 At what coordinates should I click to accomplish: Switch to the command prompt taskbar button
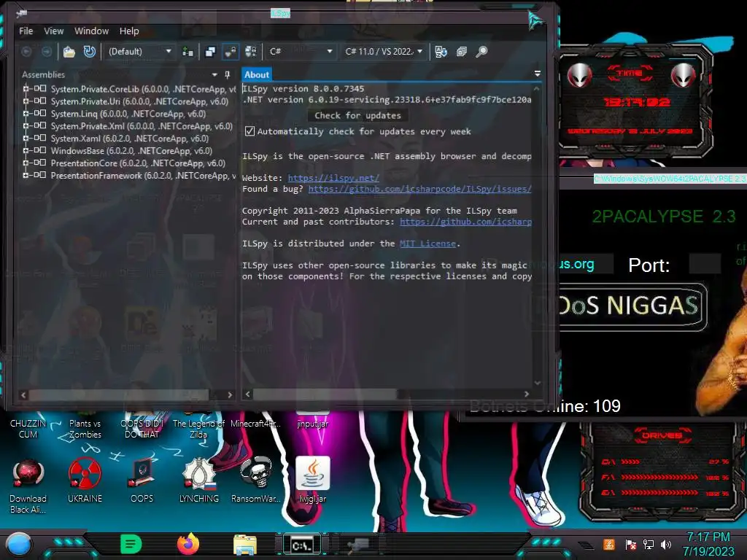(x=302, y=545)
